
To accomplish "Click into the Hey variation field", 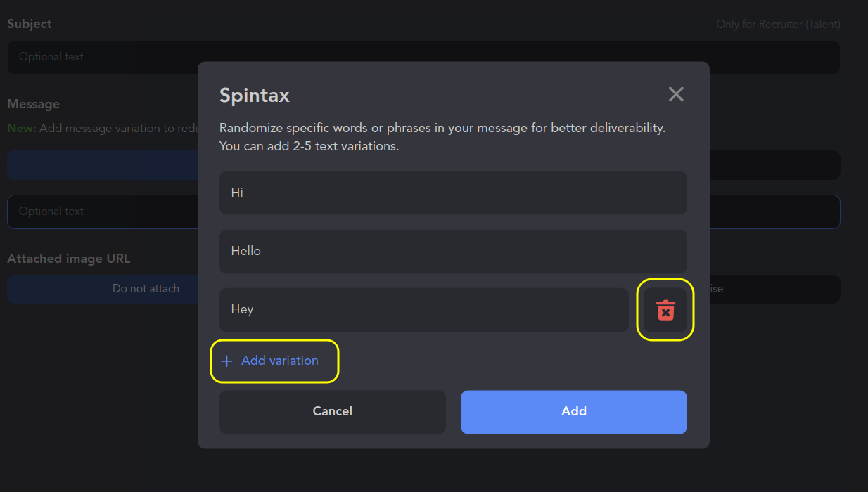I will click(423, 309).
